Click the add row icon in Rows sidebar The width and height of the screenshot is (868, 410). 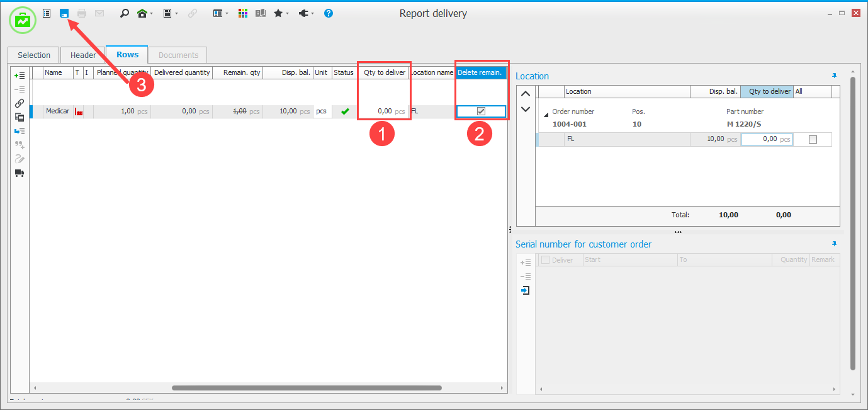point(19,76)
